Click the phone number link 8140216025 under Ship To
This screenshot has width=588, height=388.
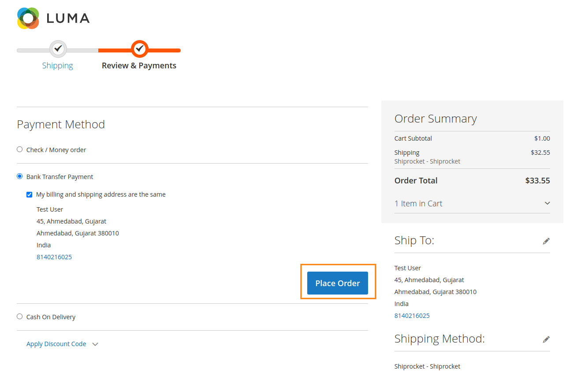pyautogui.click(x=412, y=315)
